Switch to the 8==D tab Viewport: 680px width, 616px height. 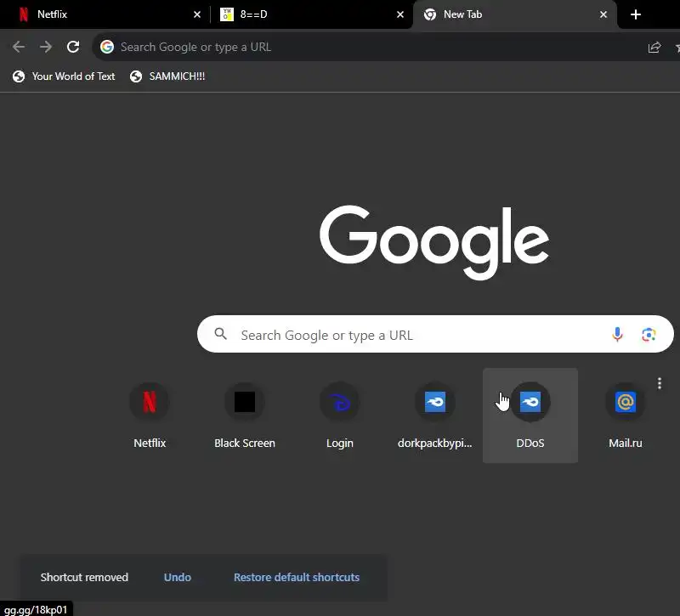click(x=311, y=14)
